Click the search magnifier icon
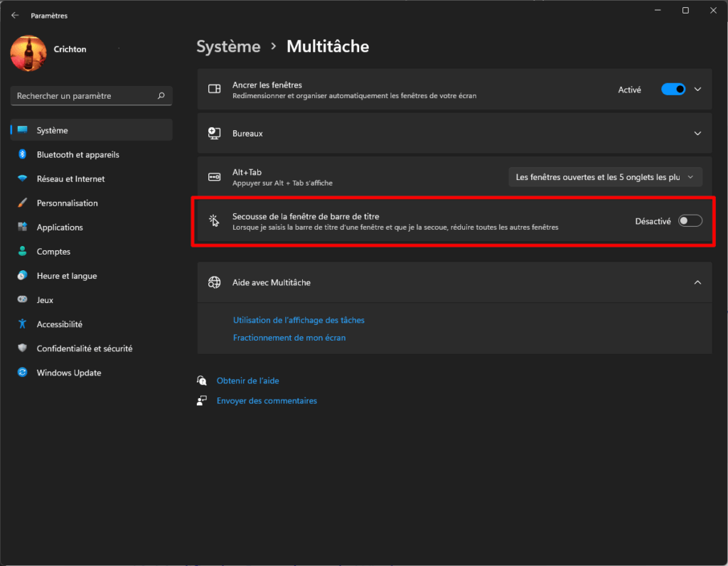The height and width of the screenshot is (566, 728). pos(161,96)
